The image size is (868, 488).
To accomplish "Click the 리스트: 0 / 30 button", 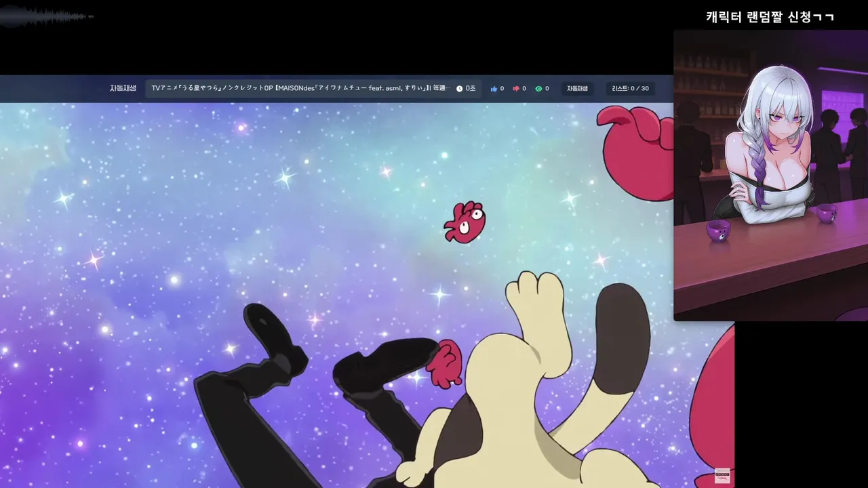I will coord(630,89).
